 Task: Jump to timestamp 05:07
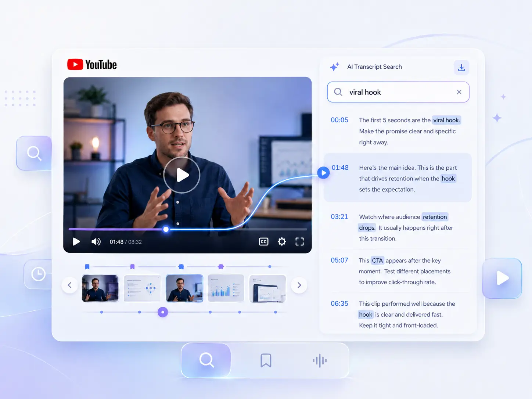339,260
